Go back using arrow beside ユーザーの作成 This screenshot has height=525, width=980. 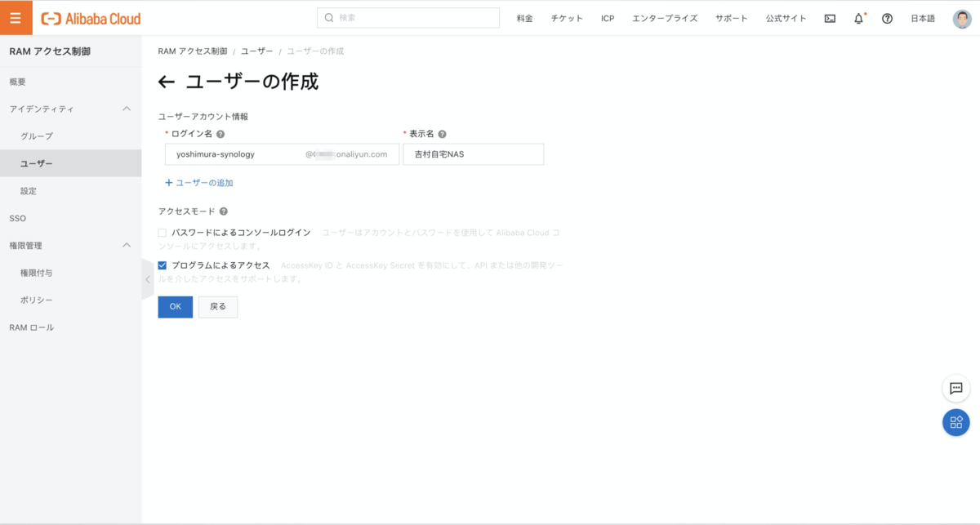pos(166,82)
